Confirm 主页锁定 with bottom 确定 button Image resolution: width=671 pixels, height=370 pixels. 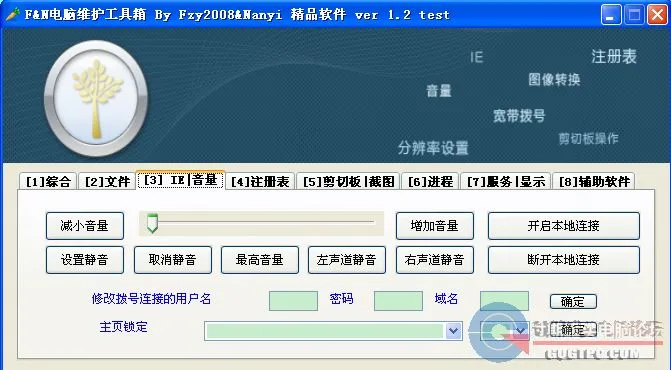pyautogui.click(x=573, y=330)
